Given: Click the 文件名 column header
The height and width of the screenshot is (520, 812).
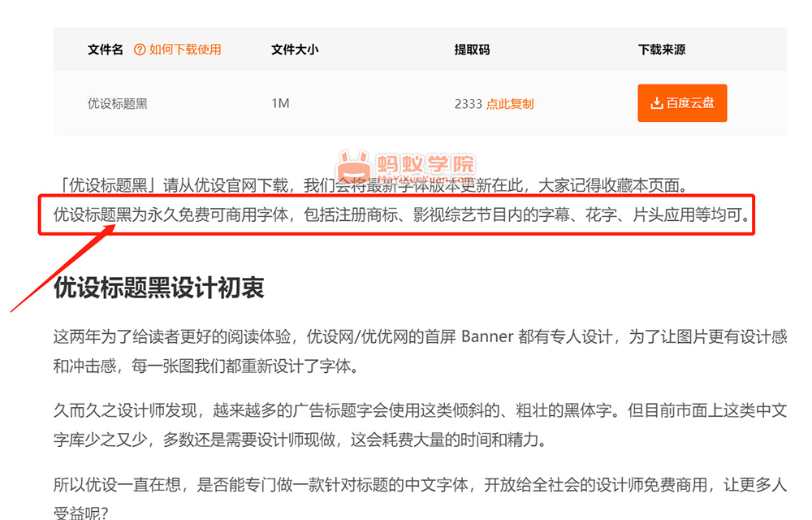Looking at the screenshot, I should point(106,50).
